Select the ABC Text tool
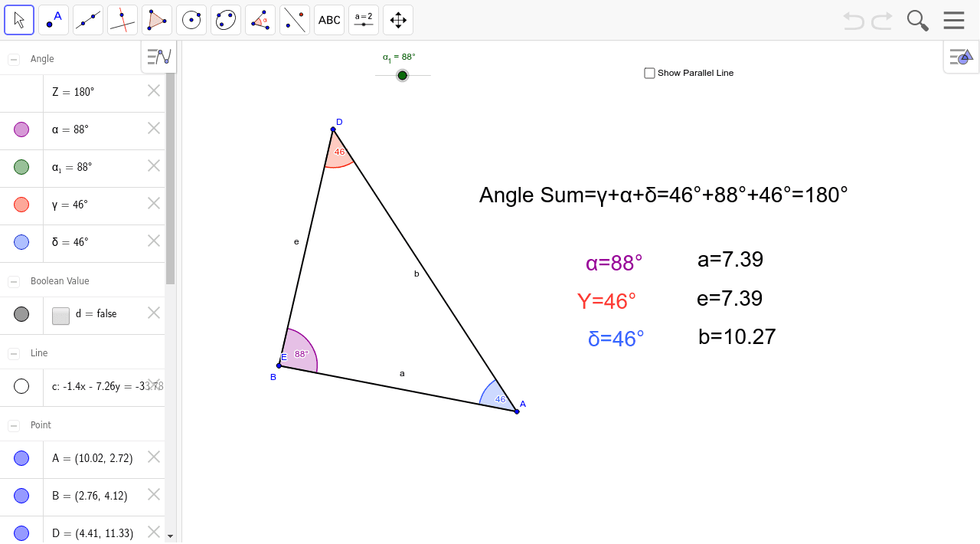This screenshot has width=980, height=544. 329,20
